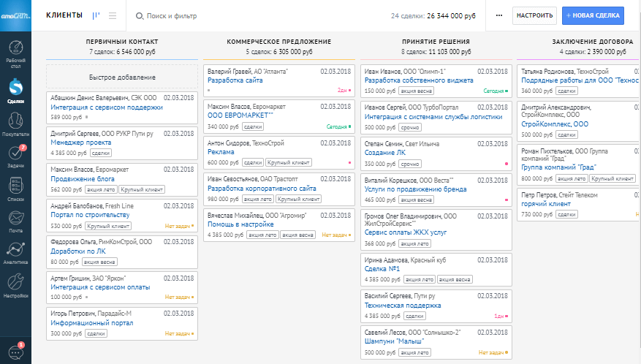Click Крупный клиент tag on Реклама card

(288, 163)
